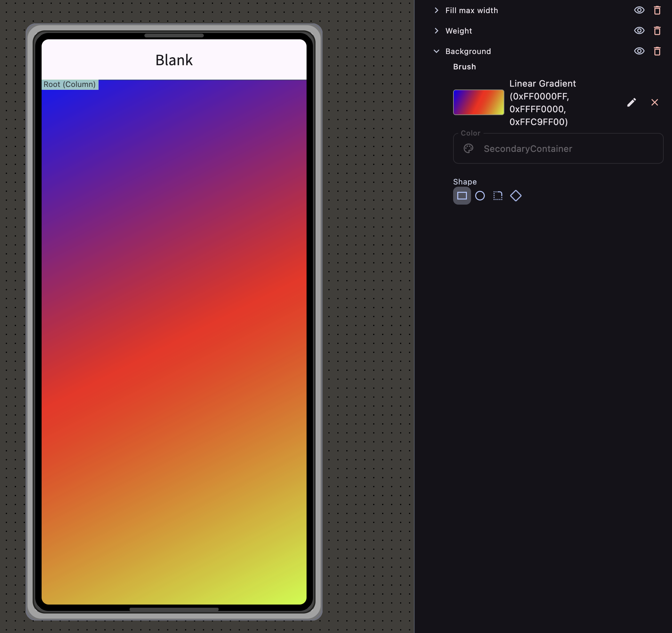This screenshot has width=672, height=633.
Task: Toggle visibility of Fill max width modifier
Action: pos(639,10)
